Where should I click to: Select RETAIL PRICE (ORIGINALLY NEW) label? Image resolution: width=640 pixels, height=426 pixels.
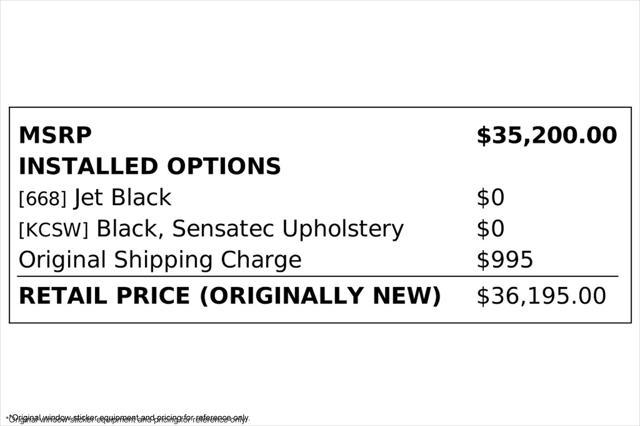[230, 296]
